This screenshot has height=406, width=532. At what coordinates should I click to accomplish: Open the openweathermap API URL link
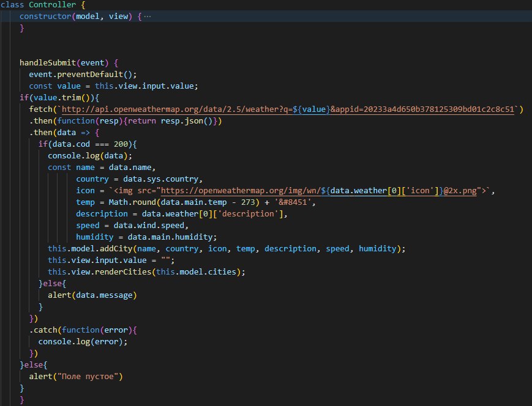288,109
